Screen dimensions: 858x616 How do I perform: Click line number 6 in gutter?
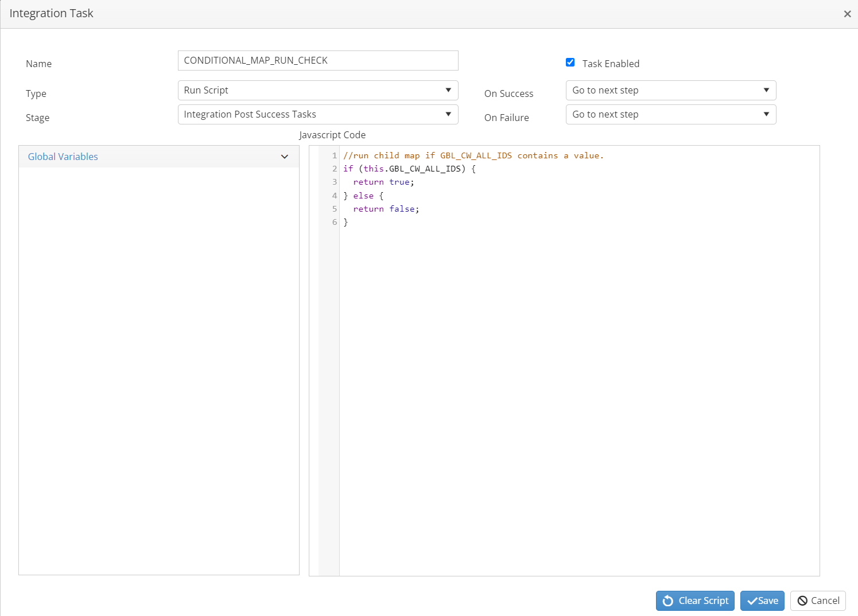pyautogui.click(x=335, y=222)
